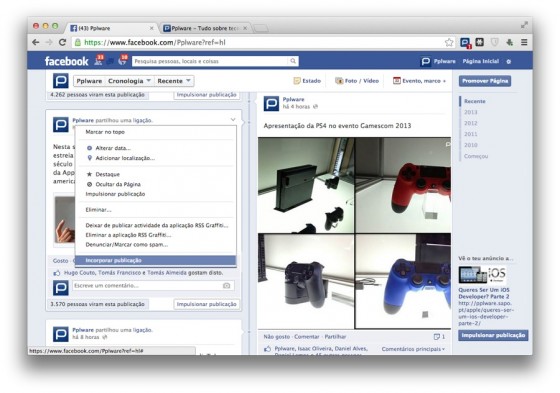The image size is (560, 393).
Task: Switch to the (43) Pplware tab
Action: (x=111, y=28)
